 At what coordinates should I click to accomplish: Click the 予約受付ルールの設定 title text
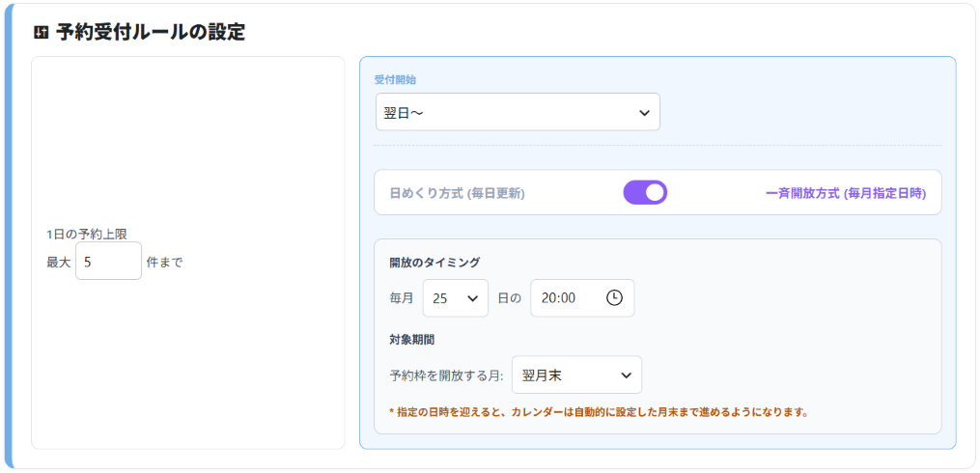tap(151, 33)
